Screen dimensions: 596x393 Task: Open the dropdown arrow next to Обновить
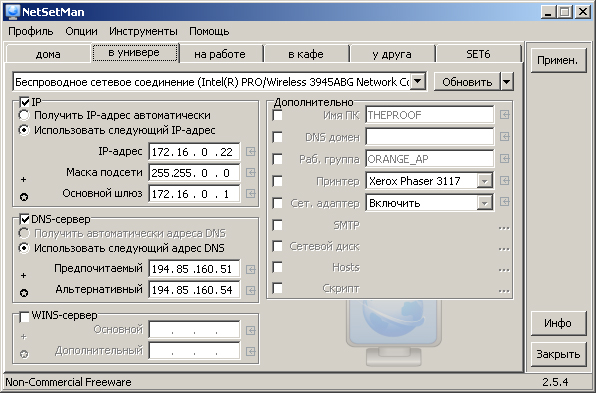(507, 81)
